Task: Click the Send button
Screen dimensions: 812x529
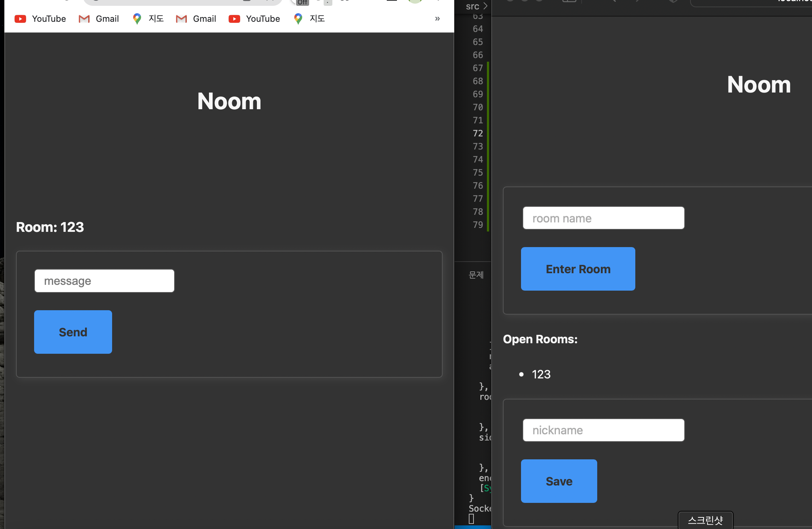Action: point(73,332)
